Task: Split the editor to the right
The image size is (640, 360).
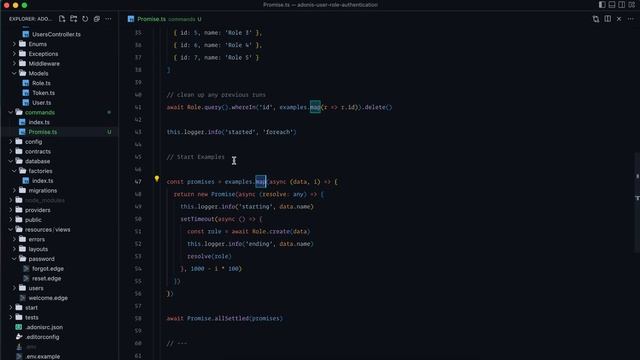Action: (x=607, y=19)
